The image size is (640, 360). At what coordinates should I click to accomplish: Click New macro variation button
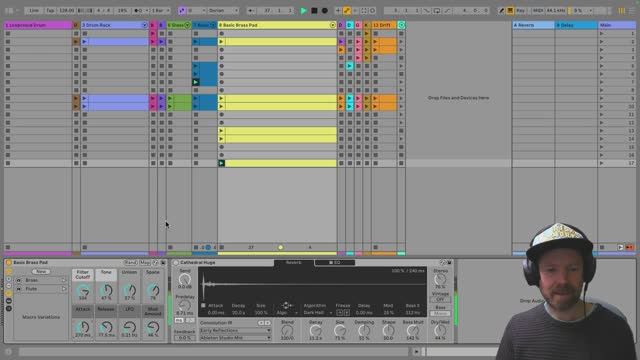[41, 271]
